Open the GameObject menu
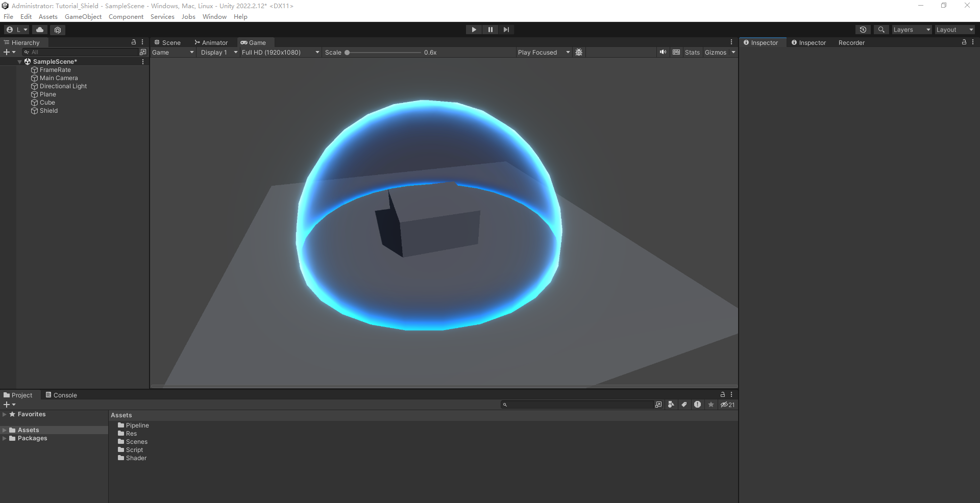The image size is (980, 503). pyautogui.click(x=83, y=16)
